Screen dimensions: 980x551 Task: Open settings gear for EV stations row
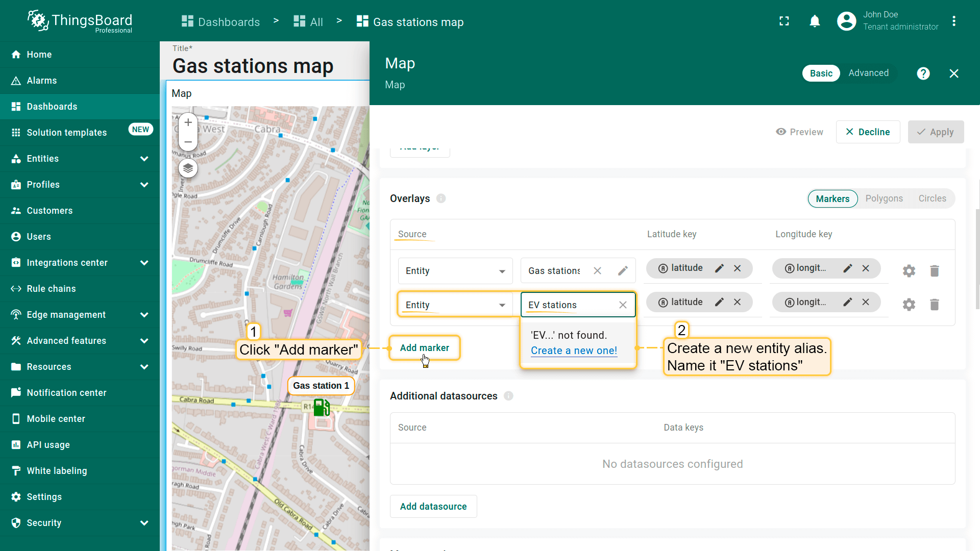coord(909,305)
